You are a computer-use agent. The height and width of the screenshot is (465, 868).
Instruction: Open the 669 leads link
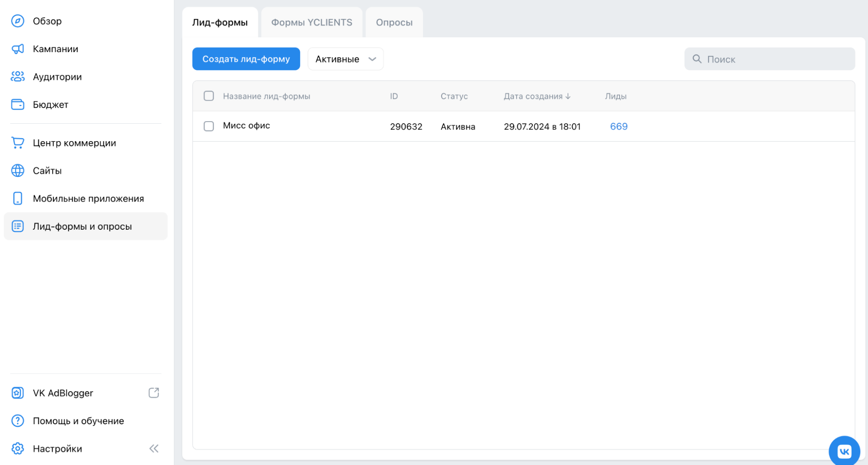[x=618, y=126]
